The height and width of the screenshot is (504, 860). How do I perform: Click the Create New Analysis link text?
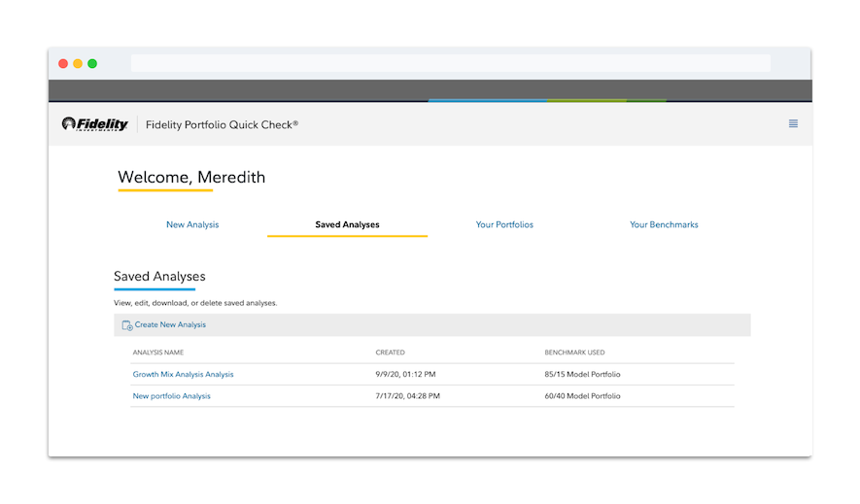pyautogui.click(x=170, y=325)
